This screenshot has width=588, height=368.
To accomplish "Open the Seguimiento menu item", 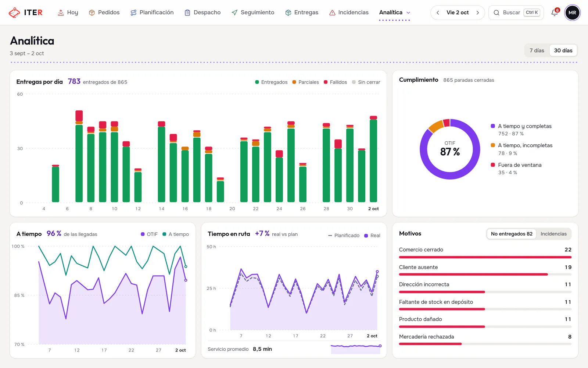I will [x=253, y=13].
